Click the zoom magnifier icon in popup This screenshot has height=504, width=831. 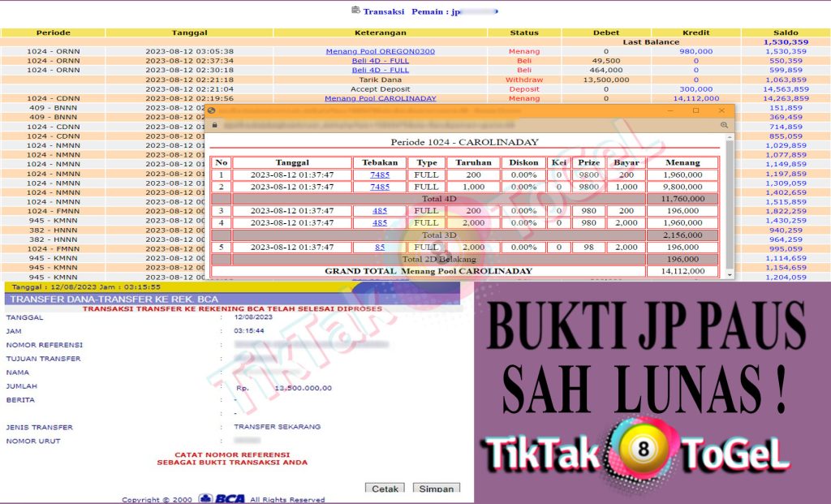(724, 126)
